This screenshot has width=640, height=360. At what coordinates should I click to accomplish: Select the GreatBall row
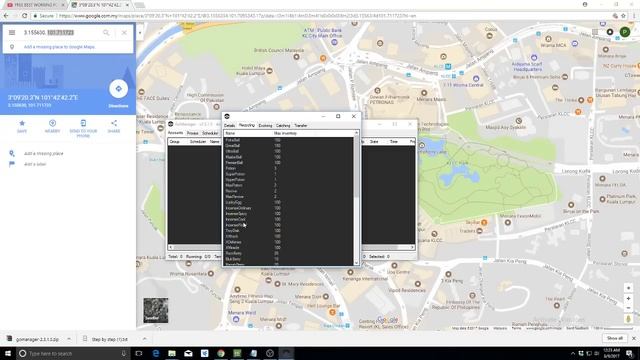click(x=289, y=146)
